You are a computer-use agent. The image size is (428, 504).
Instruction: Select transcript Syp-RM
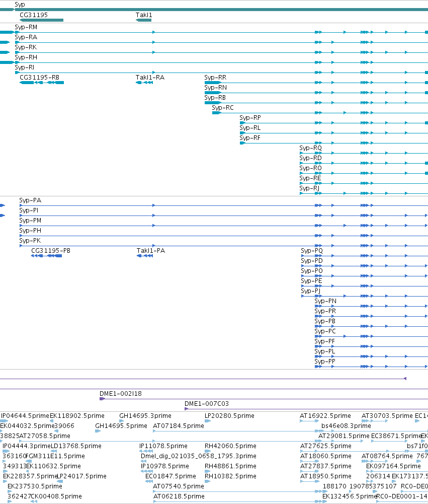coord(26,27)
